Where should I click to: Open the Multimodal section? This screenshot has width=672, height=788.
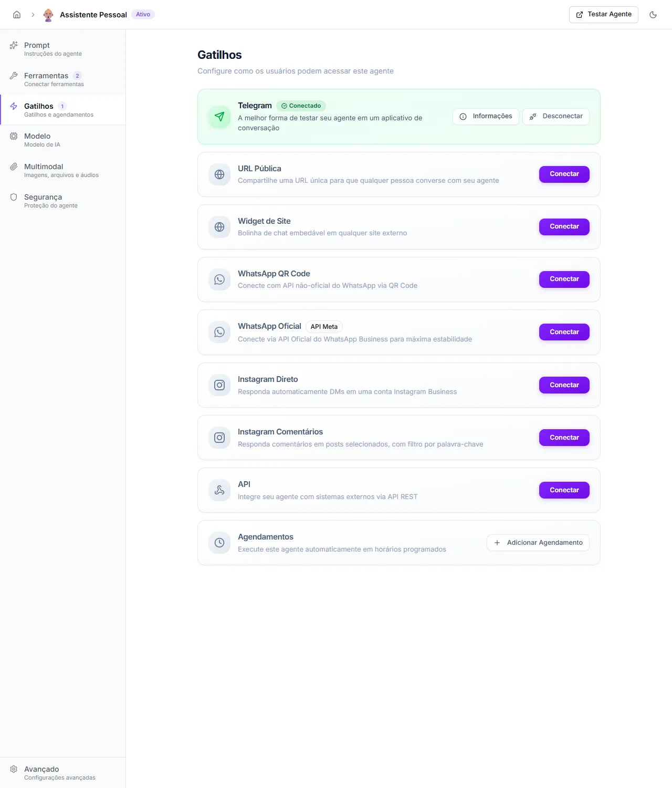[x=63, y=170]
